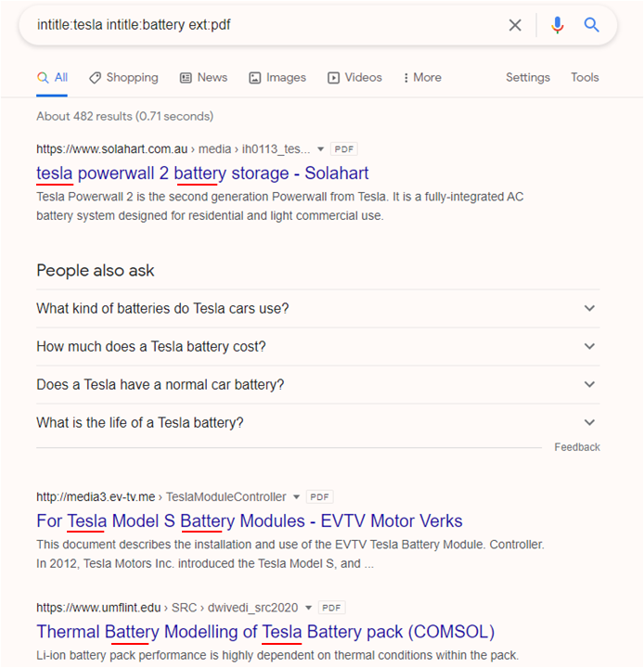Open Images results tab
644x668 pixels.
point(277,78)
